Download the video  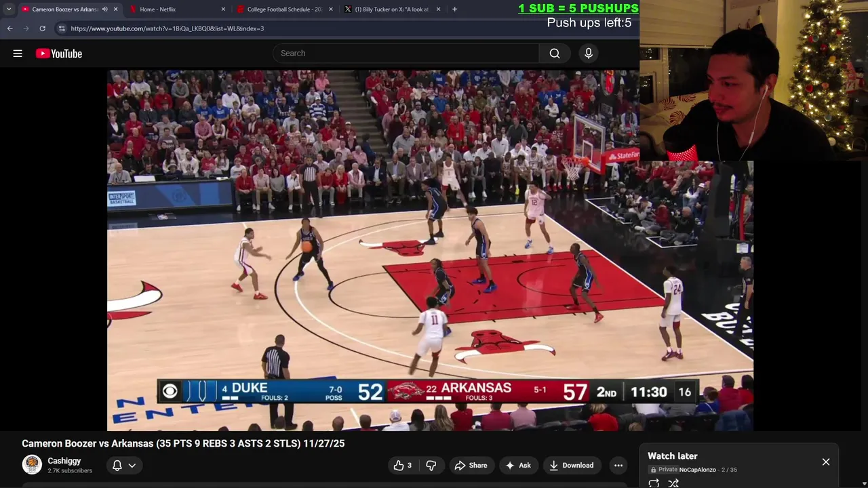coord(572,466)
